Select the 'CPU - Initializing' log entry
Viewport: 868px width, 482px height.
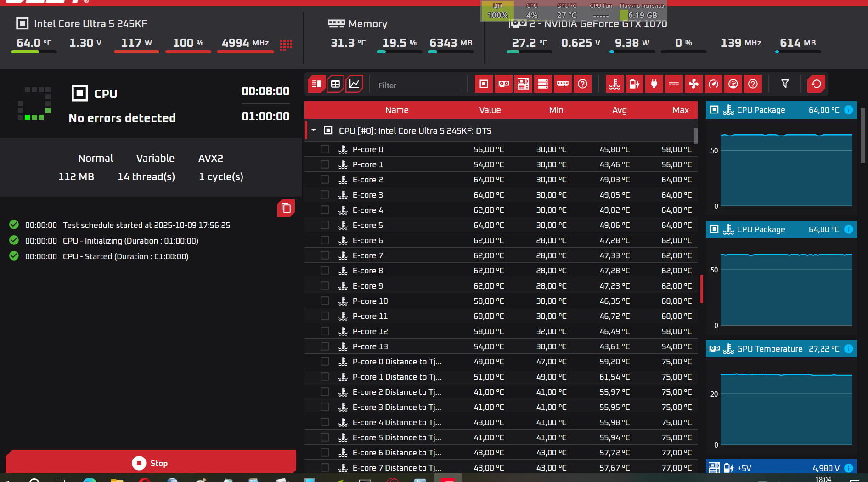pos(130,241)
